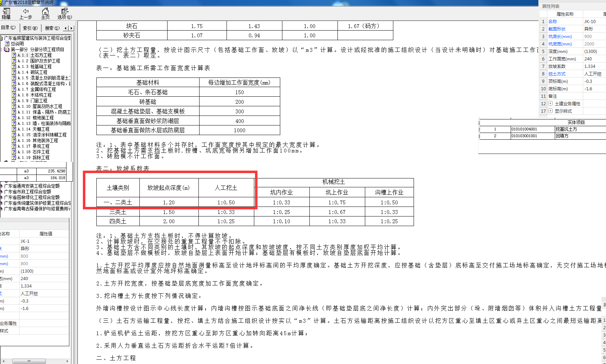Edit the JK-10 name value field
This screenshot has height=364, width=606.
click(x=594, y=22)
